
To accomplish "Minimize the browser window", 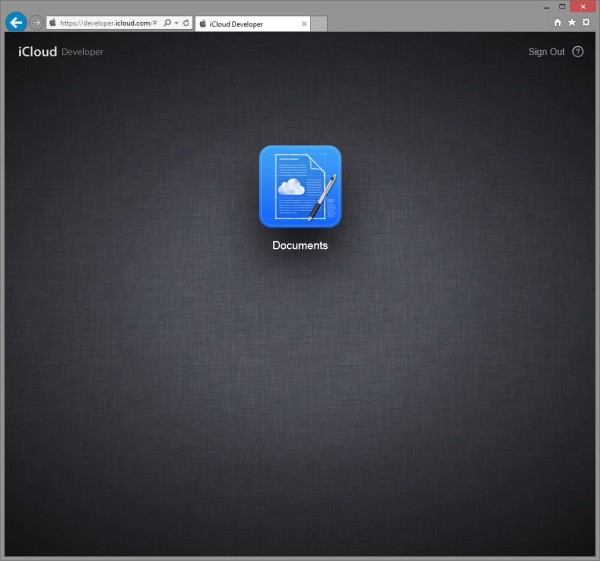I will (x=546, y=7).
